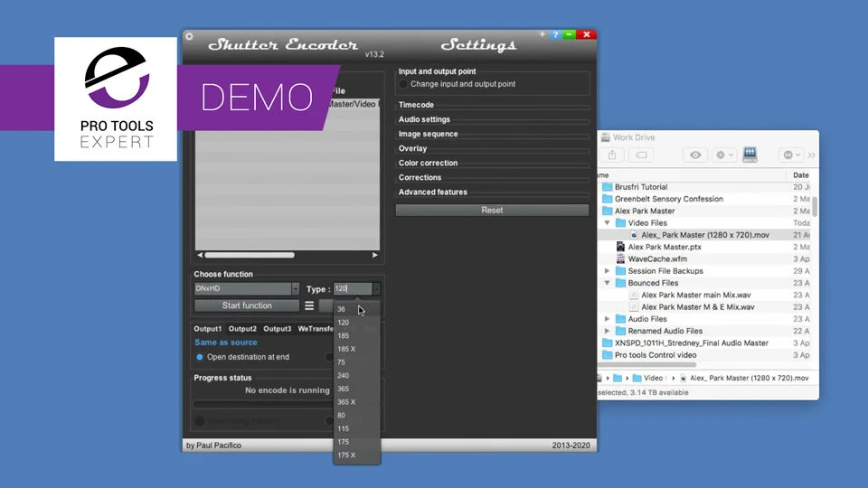This screenshot has height=488, width=868.
Task: Expand the Corrections section
Action: point(420,178)
